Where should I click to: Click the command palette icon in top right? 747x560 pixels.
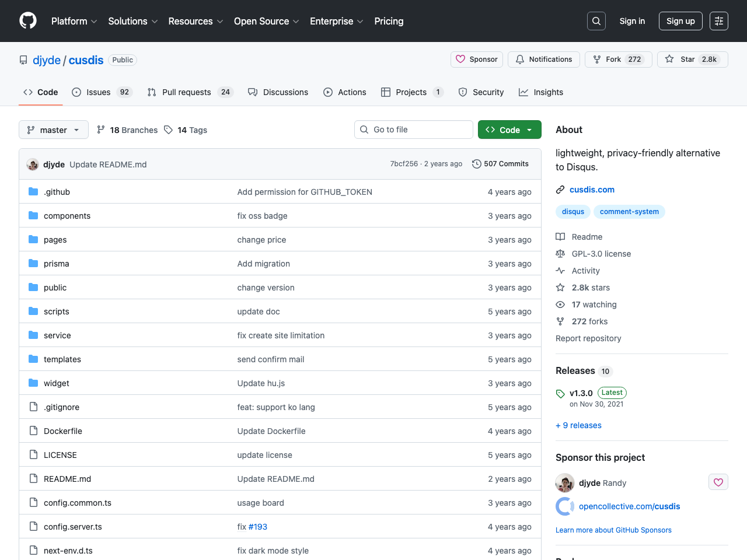pos(718,20)
